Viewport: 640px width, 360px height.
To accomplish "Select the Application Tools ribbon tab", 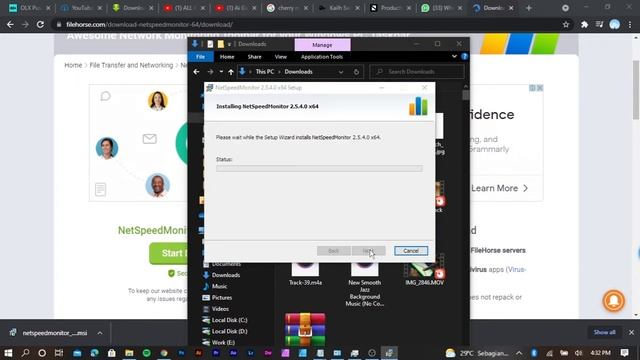I will coord(322,57).
